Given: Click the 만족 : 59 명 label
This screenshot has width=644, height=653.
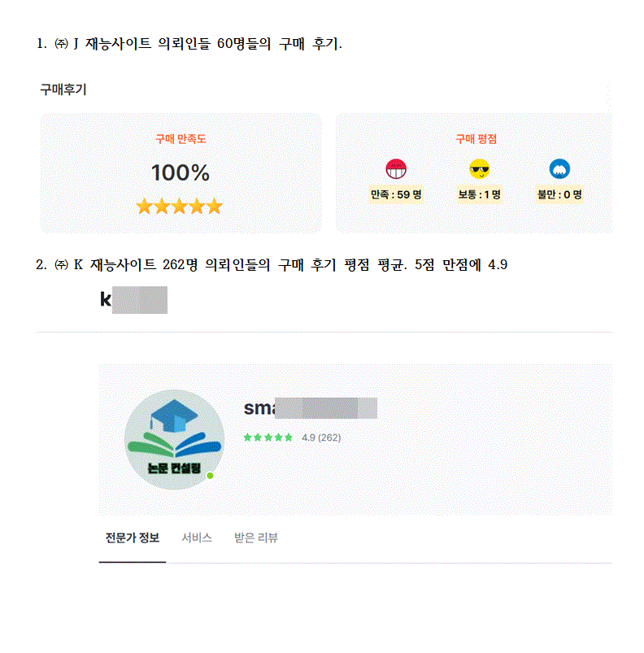Looking at the screenshot, I should pyautogui.click(x=396, y=194).
